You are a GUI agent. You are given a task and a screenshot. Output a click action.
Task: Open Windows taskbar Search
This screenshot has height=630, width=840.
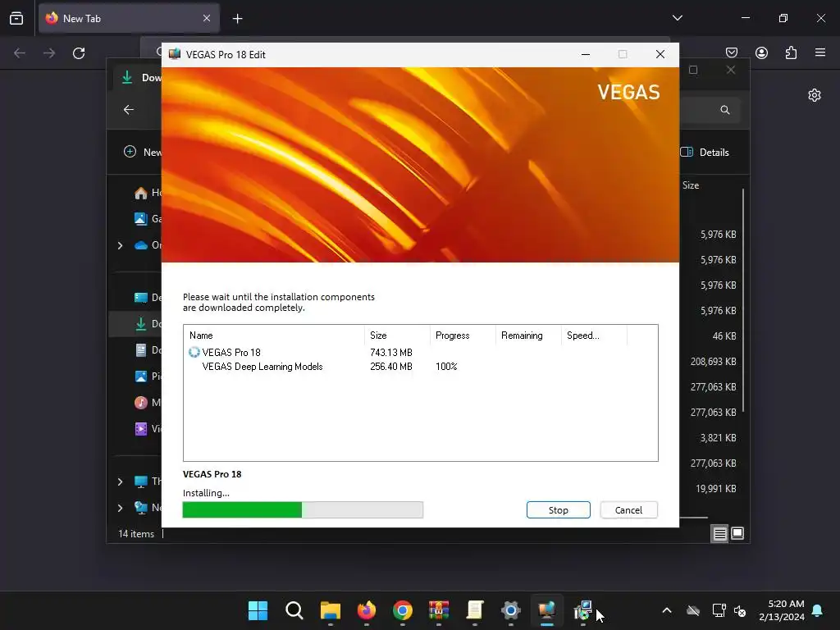point(294,610)
